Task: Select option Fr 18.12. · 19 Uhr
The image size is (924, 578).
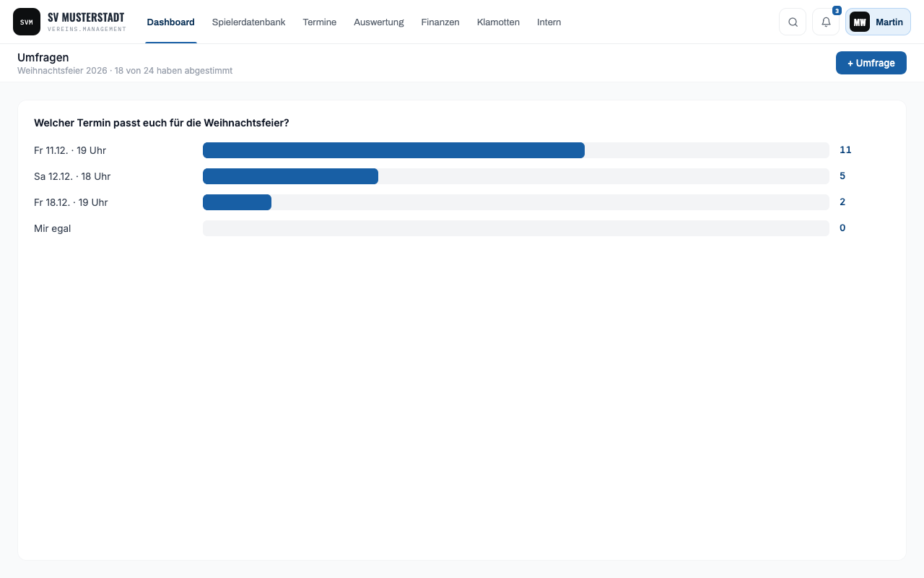Action: coord(71,202)
